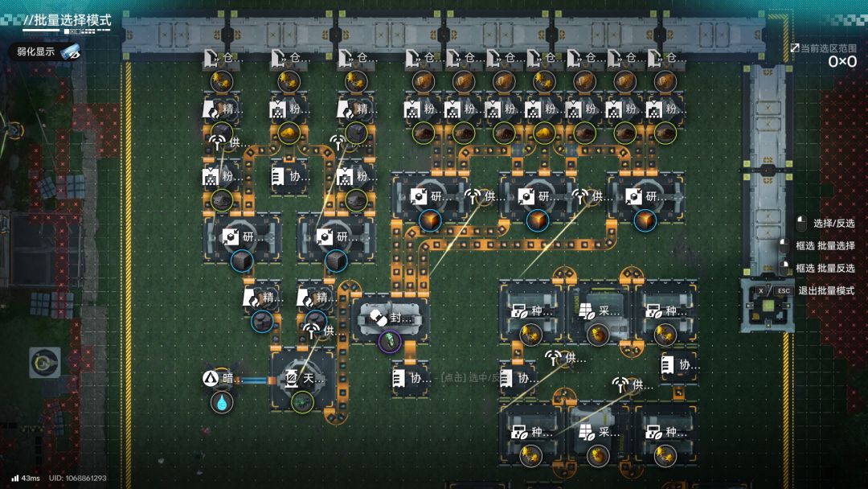
Task: Click the blue pipe joining 暗 and 天
Action: pos(254,380)
